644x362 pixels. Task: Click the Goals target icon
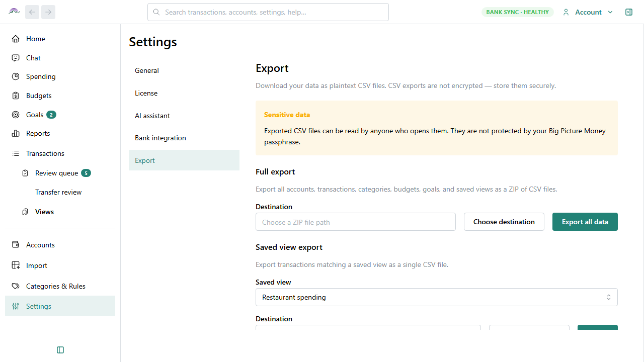[x=16, y=115]
